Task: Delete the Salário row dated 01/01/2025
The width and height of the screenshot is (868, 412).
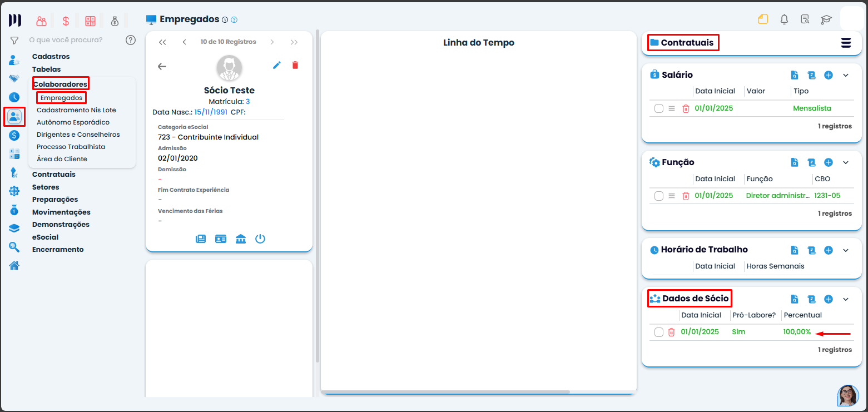Action: tap(686, 108)
